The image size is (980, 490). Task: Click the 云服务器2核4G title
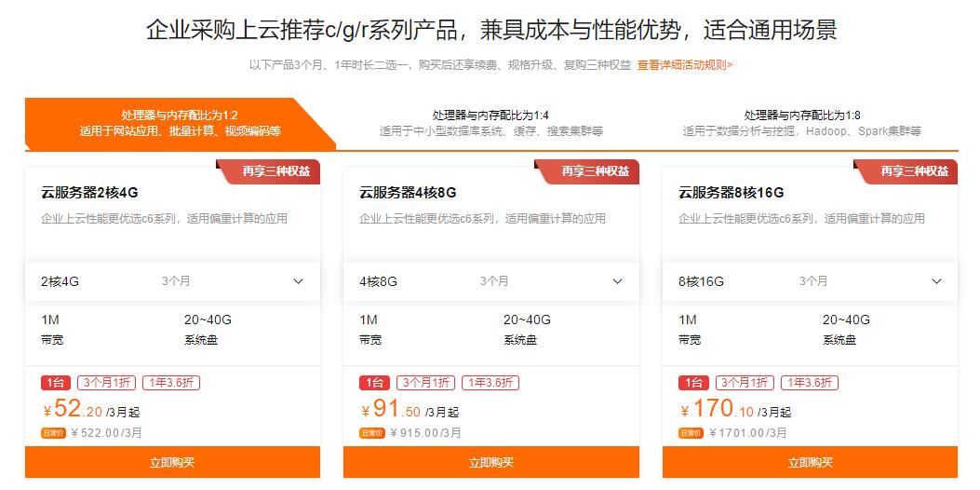tap(89, 192)
